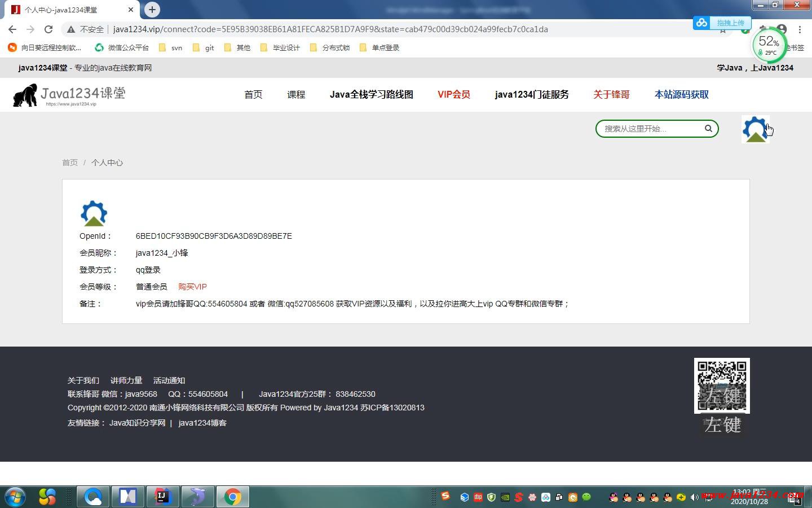Open the dolphin app in taskbar
The height and width of the screenshot is (508, 812).
point(197,497)
